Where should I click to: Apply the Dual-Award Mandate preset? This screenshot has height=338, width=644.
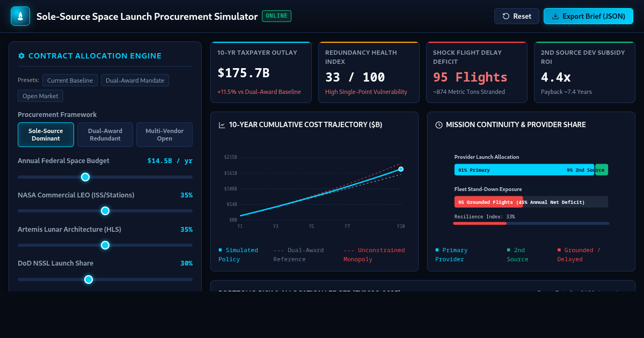(135, 80)
